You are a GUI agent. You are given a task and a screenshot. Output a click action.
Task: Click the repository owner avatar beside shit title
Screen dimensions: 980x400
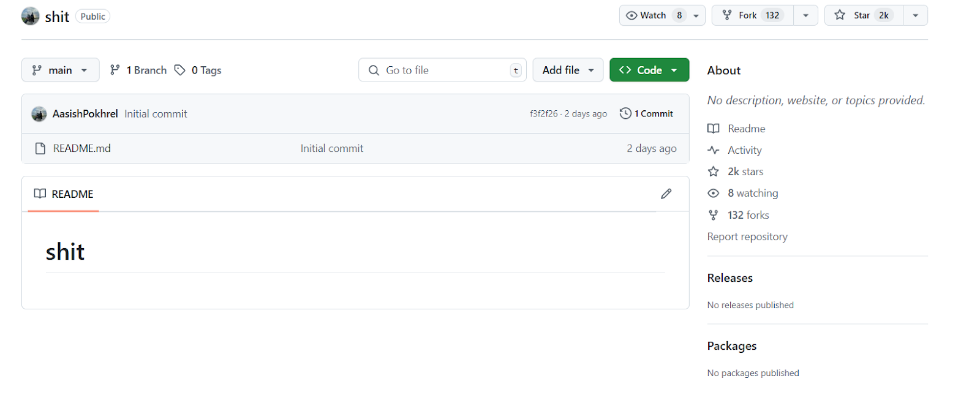[x=30, y=16]
